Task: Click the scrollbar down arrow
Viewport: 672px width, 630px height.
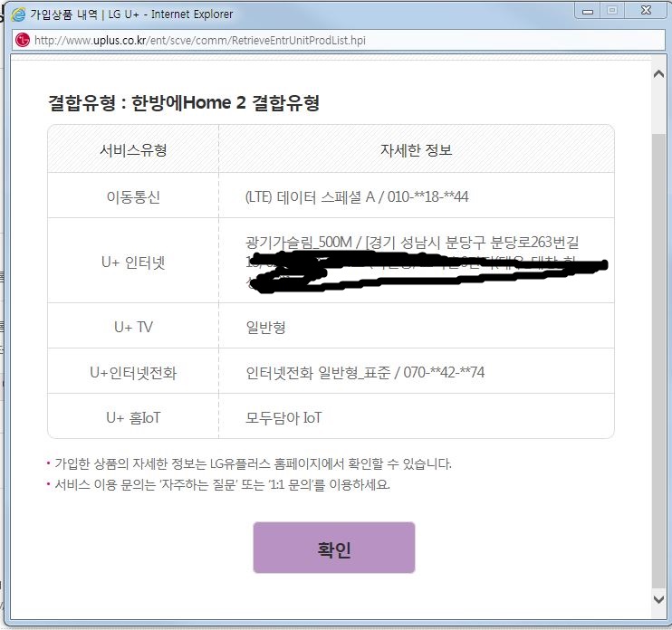Action: click(658, 599)
